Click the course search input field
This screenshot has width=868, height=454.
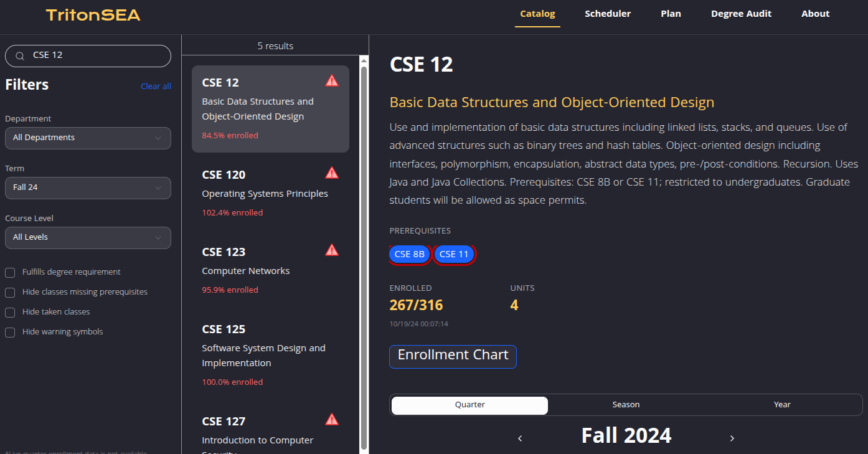pyautogui.click(x=97, y=55)
